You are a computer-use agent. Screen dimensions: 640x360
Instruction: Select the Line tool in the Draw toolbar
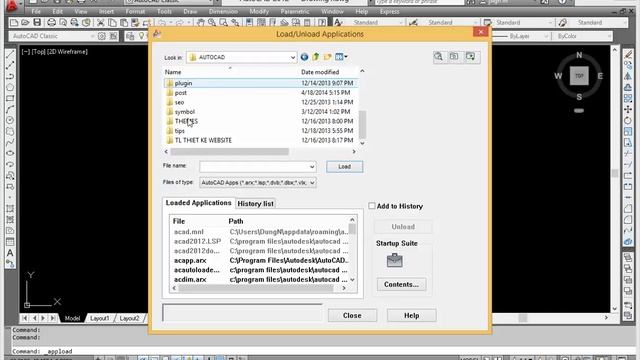point(10,54)
